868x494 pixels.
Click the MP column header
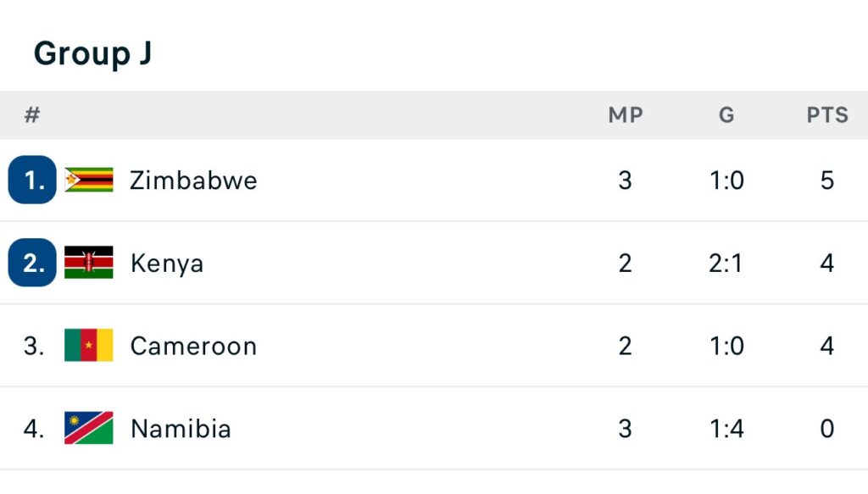pyautogui.click(x=626, y=115)
